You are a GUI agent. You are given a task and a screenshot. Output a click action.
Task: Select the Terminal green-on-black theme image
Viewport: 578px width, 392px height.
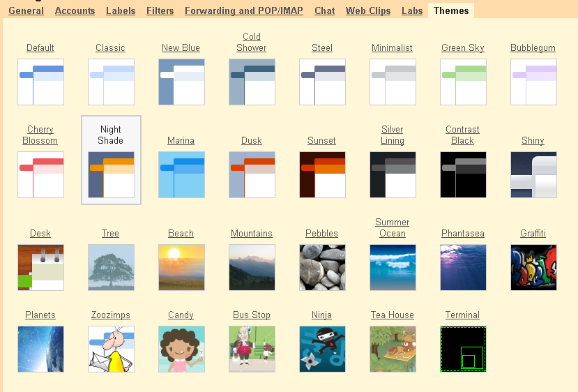[x=464, y=349]
